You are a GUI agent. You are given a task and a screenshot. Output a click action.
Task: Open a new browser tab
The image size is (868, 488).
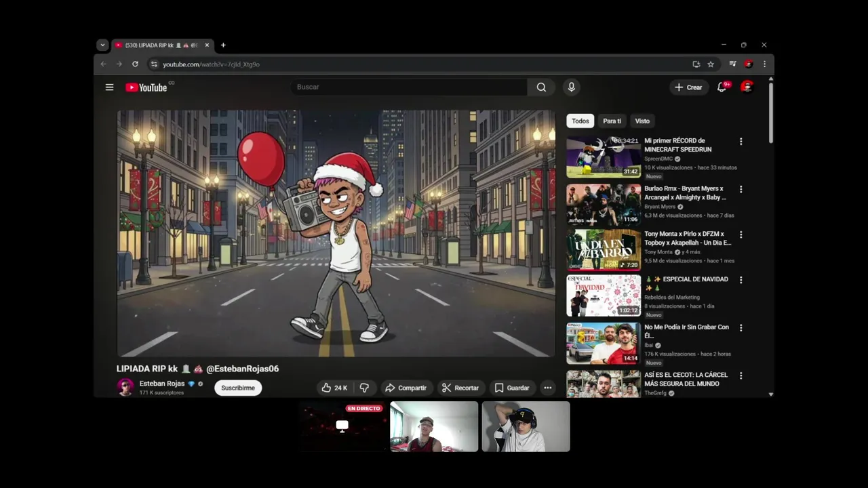[x=223, y=45]
